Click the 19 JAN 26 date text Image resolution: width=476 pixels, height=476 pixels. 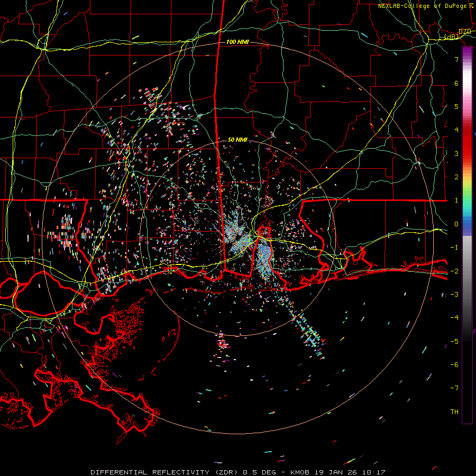pos(335,472)
